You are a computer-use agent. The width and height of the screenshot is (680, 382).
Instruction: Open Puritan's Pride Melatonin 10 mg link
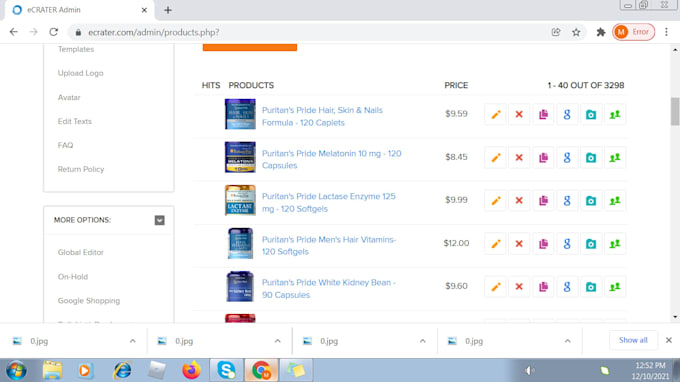331,159
